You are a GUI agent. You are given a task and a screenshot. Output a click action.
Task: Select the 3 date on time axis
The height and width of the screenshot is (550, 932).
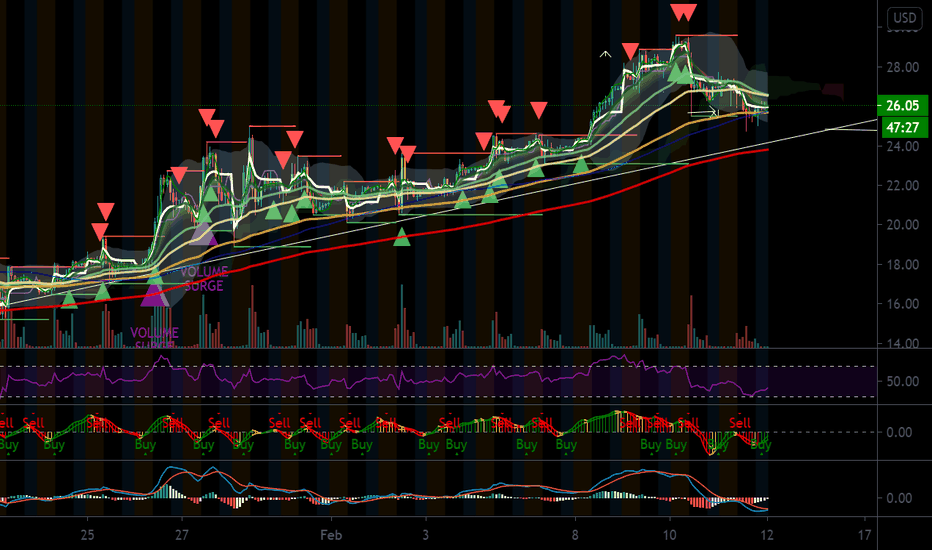425,535
